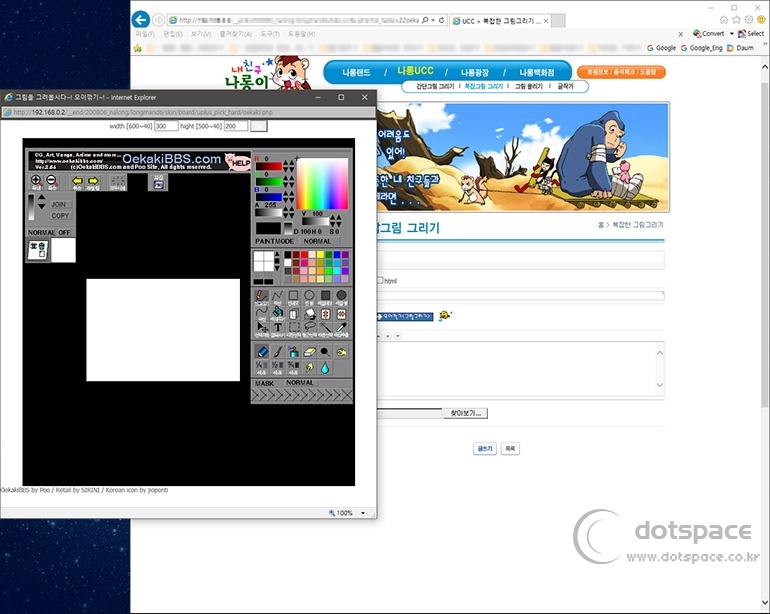
Task: Select the black dodge magnifier brush
Action: tap(325, 352)
